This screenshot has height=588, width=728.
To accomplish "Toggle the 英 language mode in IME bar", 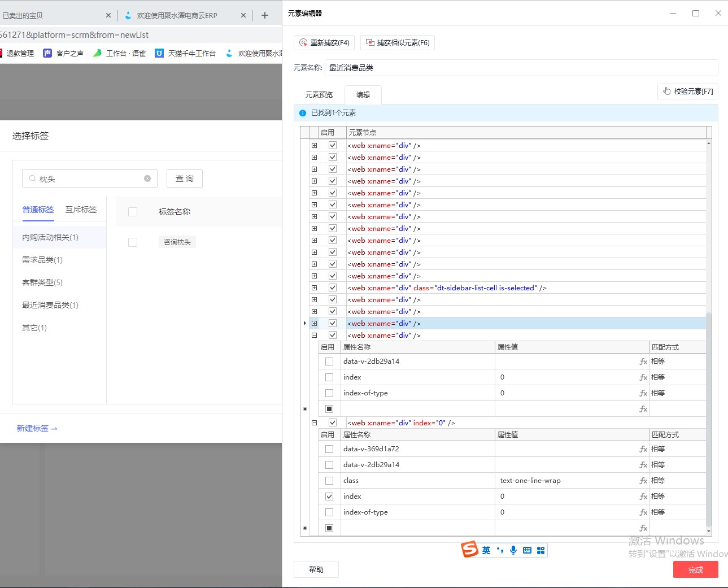I will coord(486,550).
